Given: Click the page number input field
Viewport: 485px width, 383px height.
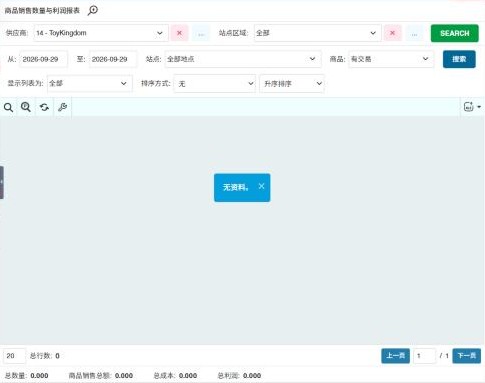Looking at the screenshot, I should [x=424, y=356].
